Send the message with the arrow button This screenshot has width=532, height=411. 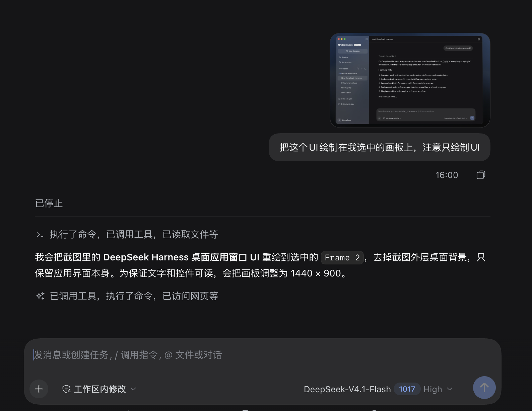point(484,388)
